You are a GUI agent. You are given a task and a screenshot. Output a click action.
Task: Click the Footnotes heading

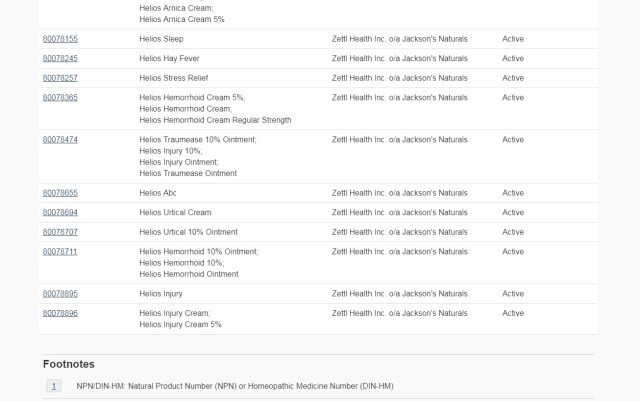(x=69, y=364)
